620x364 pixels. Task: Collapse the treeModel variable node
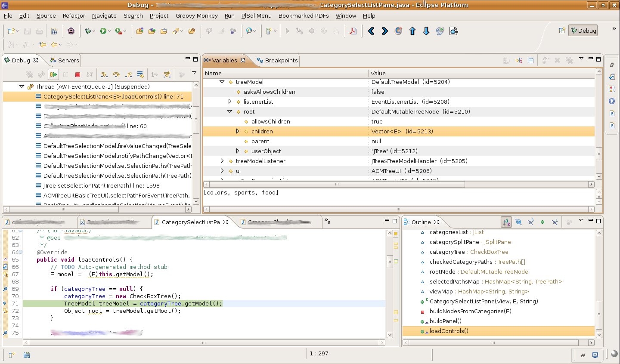pyautogui.click(x=222, y=82)
